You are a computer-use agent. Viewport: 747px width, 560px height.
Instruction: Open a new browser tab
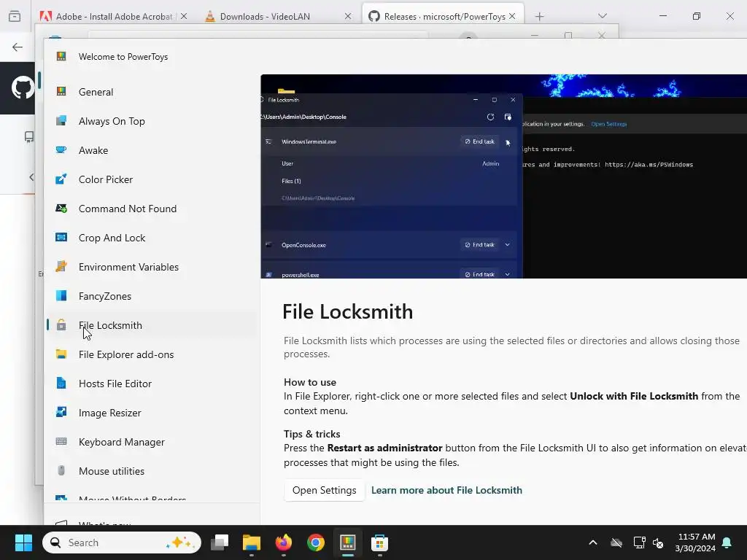[539, 17]
